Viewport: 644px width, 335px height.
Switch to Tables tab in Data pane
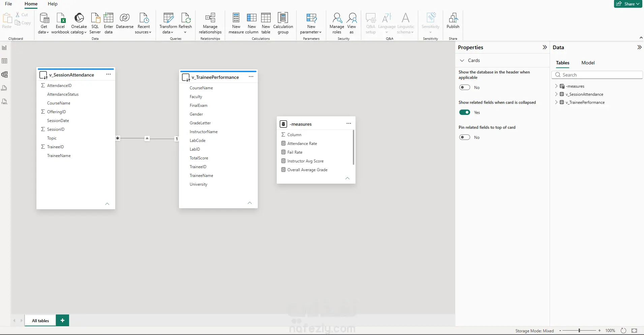[x=562, y=63]
